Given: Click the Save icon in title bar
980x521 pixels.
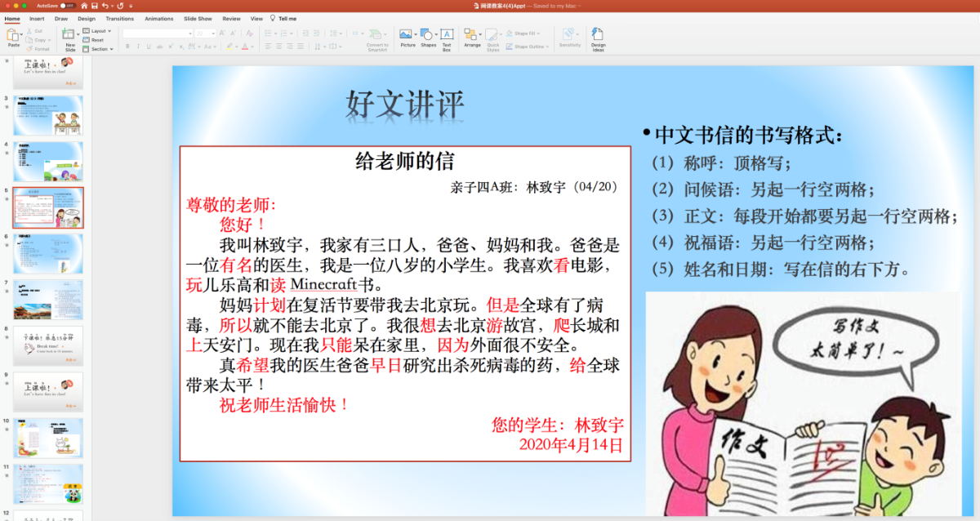Looking at the screenshot, I should click(x=95, y=6).
